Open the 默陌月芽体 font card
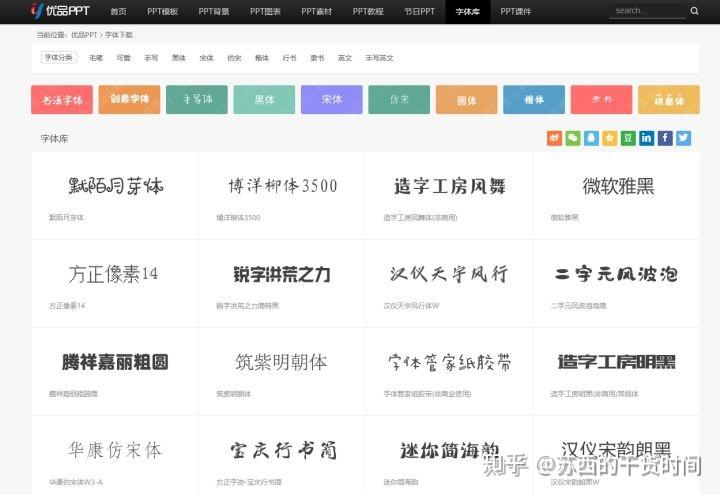Screen dimensions: 720x495 point(115,196)
